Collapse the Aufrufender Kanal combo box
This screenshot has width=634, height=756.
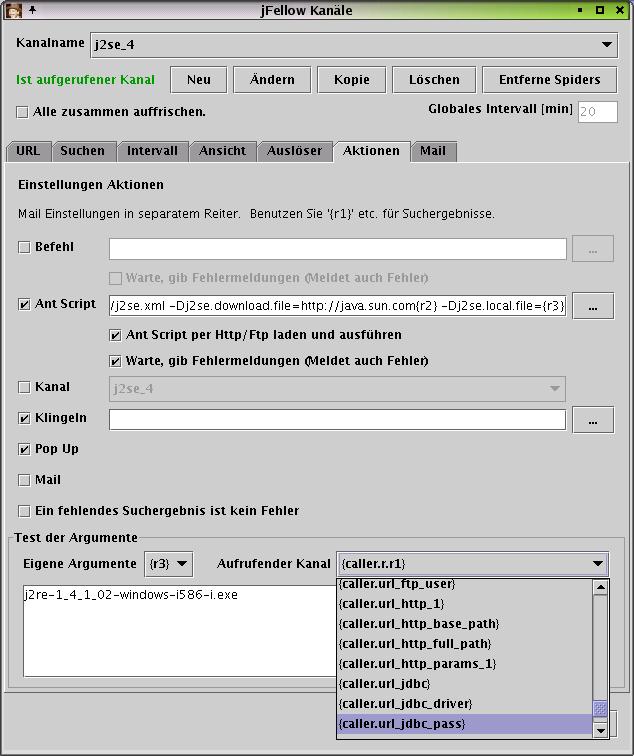[598, 564]
